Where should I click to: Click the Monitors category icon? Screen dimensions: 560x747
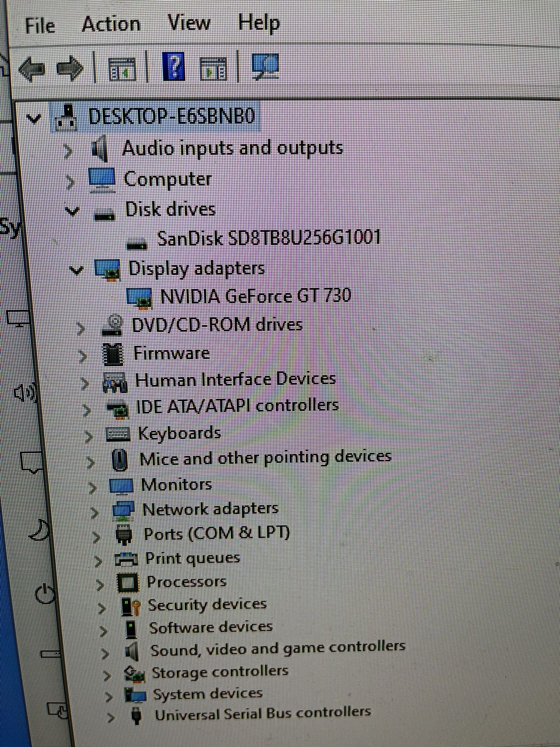(x=121, y=486)
